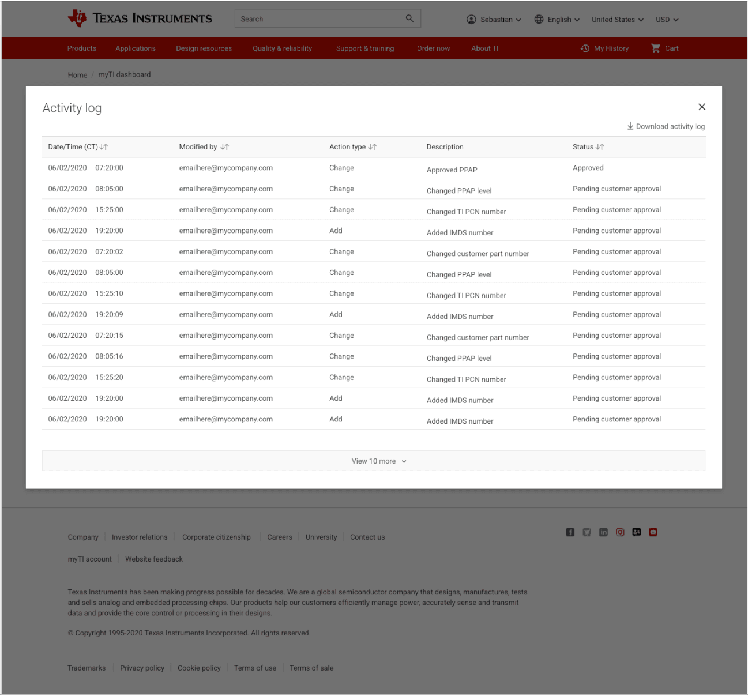
Task: Click the globe language icon
Action: point(539,20)
